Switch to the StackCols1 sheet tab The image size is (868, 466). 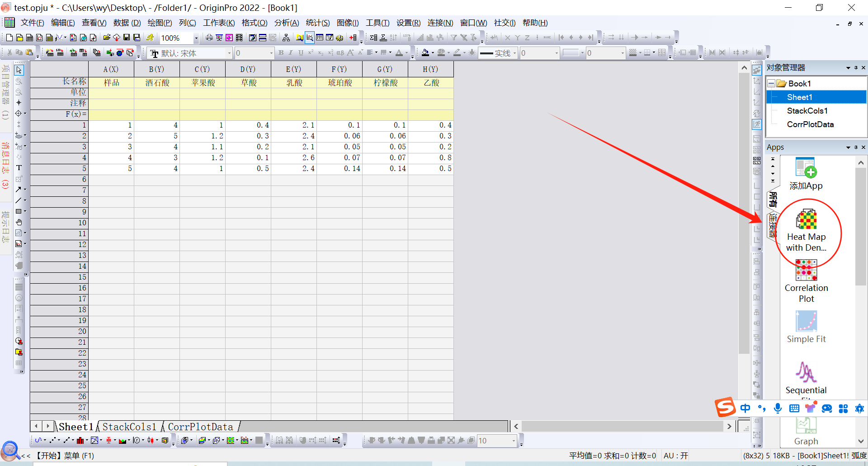click(129, 427)
